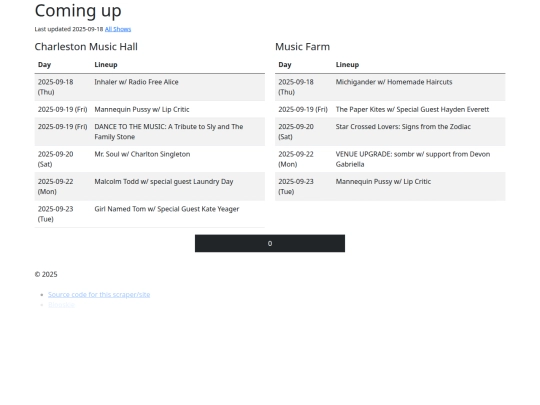Open Source code for this scraper/site link
The height and width of the screenshot is (405, 540).
click(99, 294)
